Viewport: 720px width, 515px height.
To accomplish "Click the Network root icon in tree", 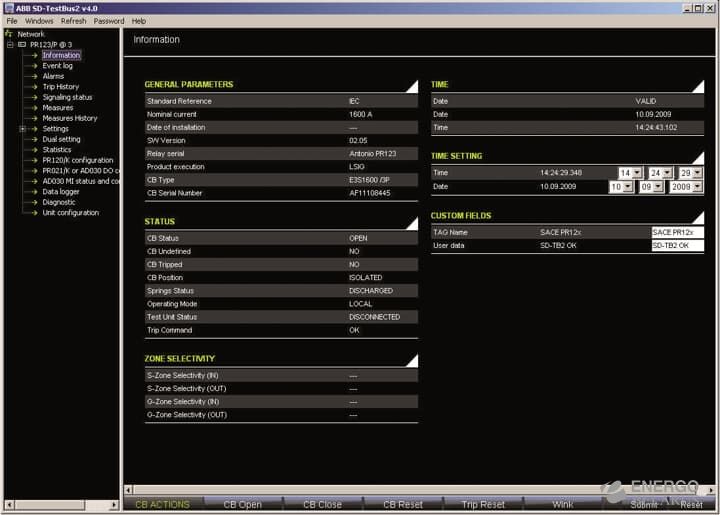I will point(9,34).
